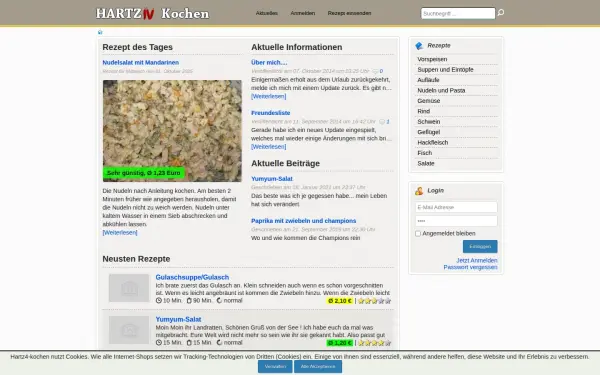Click difficulty icon in Yumyum-Salat recipe row
The image size is (600, 375).
click(219, 343)
